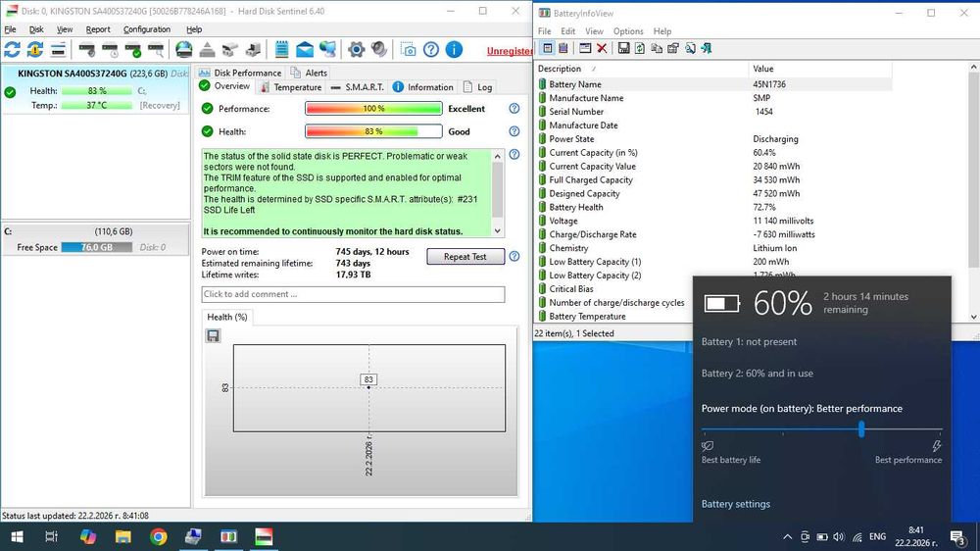Select the Health (%) graph tab

[227, 317]
